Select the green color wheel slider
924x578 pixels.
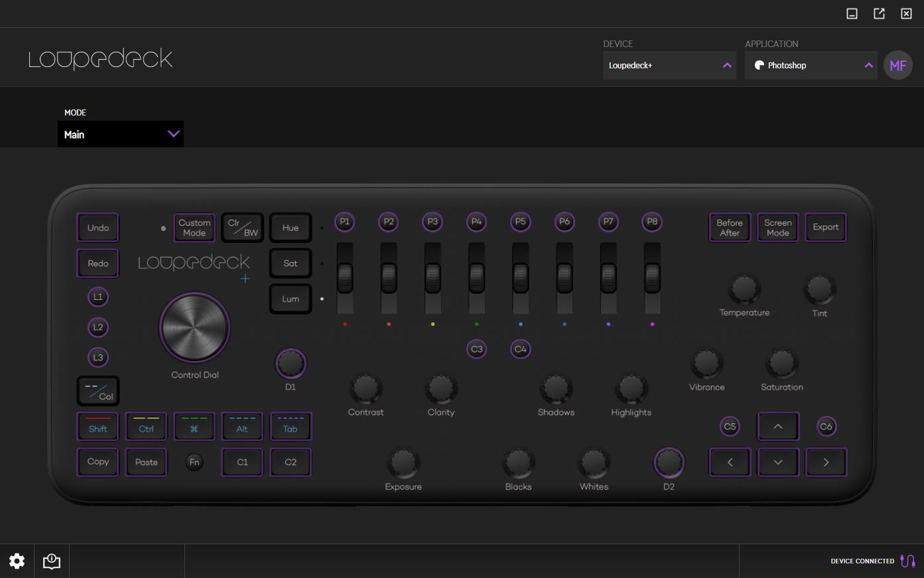pos(476,278)
